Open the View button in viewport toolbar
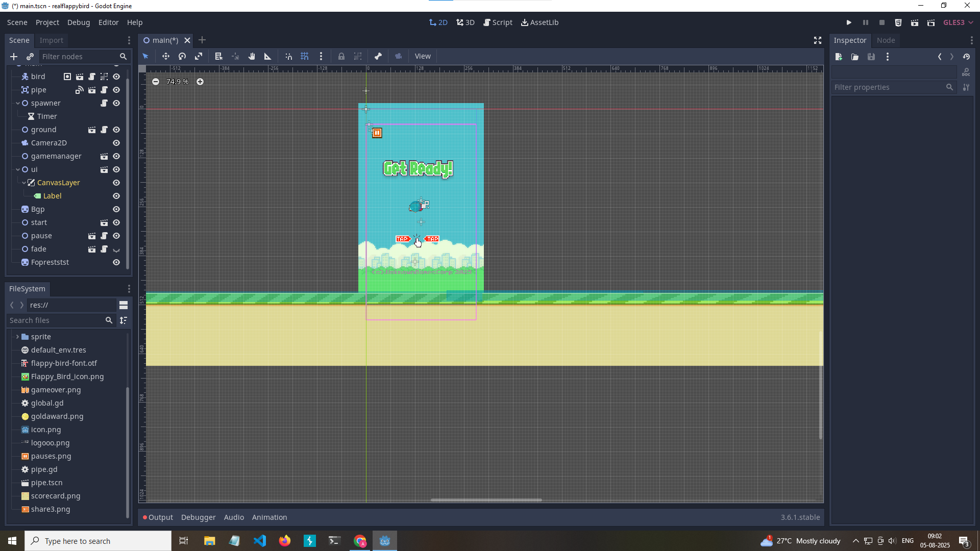This screenshot has width=980, height=551. (422, 56)
